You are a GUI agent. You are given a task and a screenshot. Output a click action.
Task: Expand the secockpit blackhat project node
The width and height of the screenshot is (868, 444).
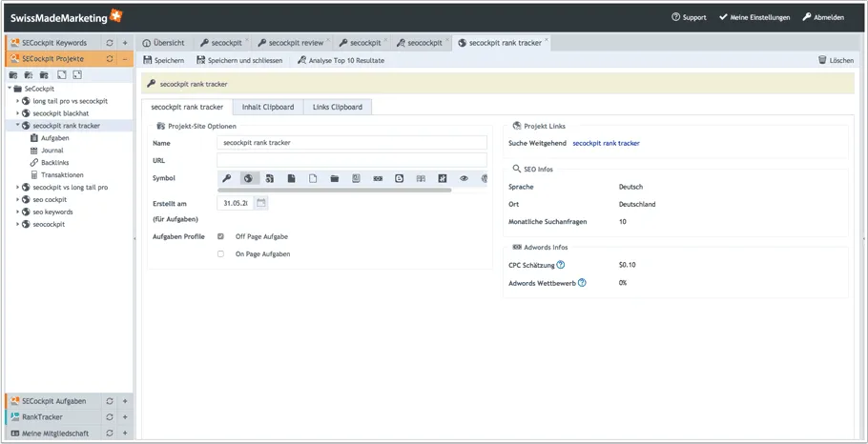[17, 112]
